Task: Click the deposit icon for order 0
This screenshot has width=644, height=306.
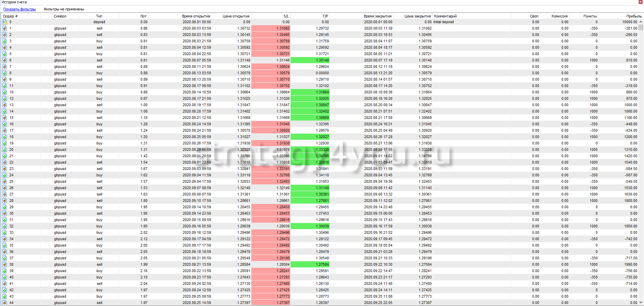Action: pos(5,22)
